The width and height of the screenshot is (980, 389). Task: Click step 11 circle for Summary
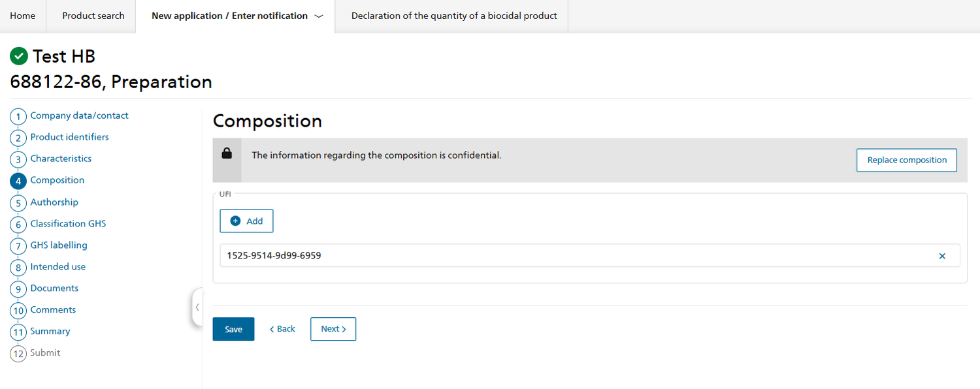(x=19, y=332)
